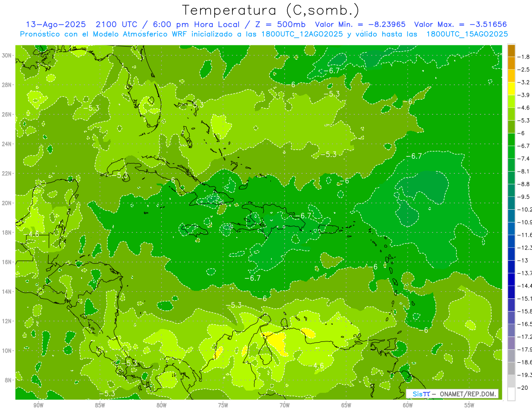This screenshot has width=532, height=411.
Task: Click the dark orange swatch above -1.8 in colorbar
Action: click(512, 51)
